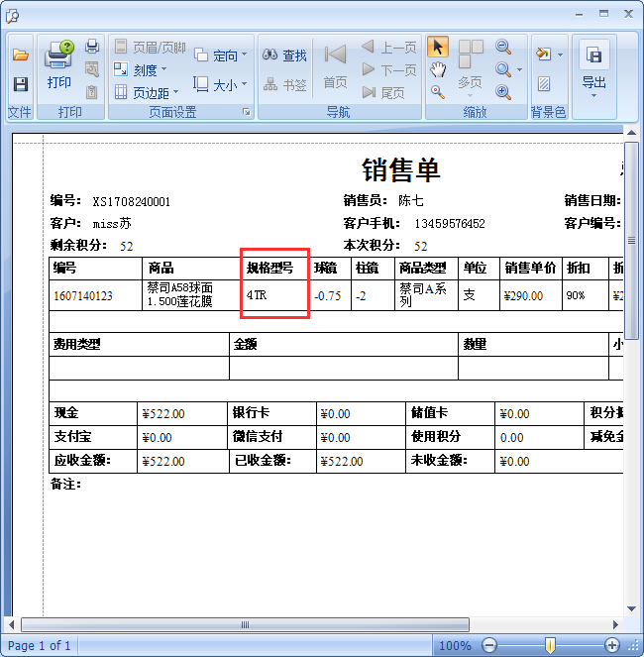
Task: Click the zoom in magnifier icon
Action: point(503,92)
